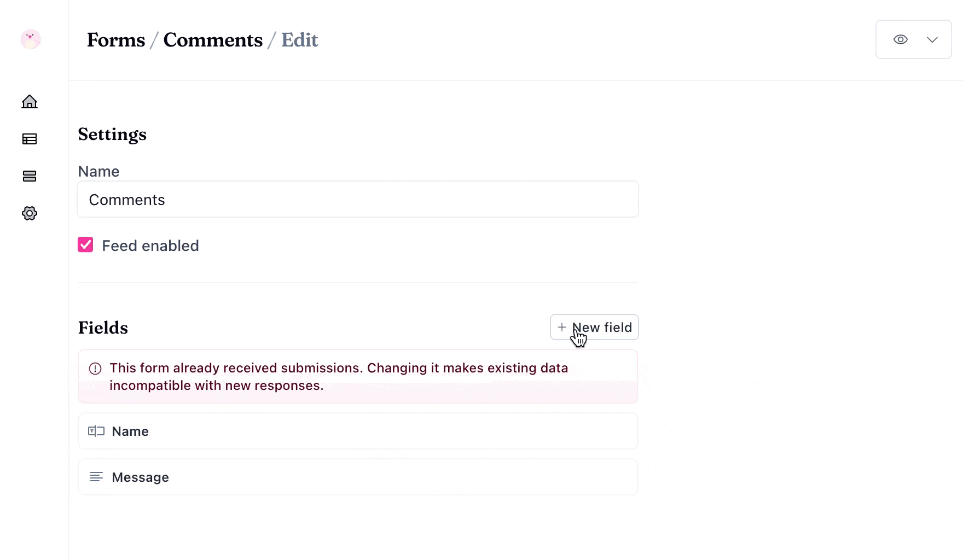Viewport: 963px width, 560px height.
Task: Go to the Home sidebar icon
Action: coord(30,102)
